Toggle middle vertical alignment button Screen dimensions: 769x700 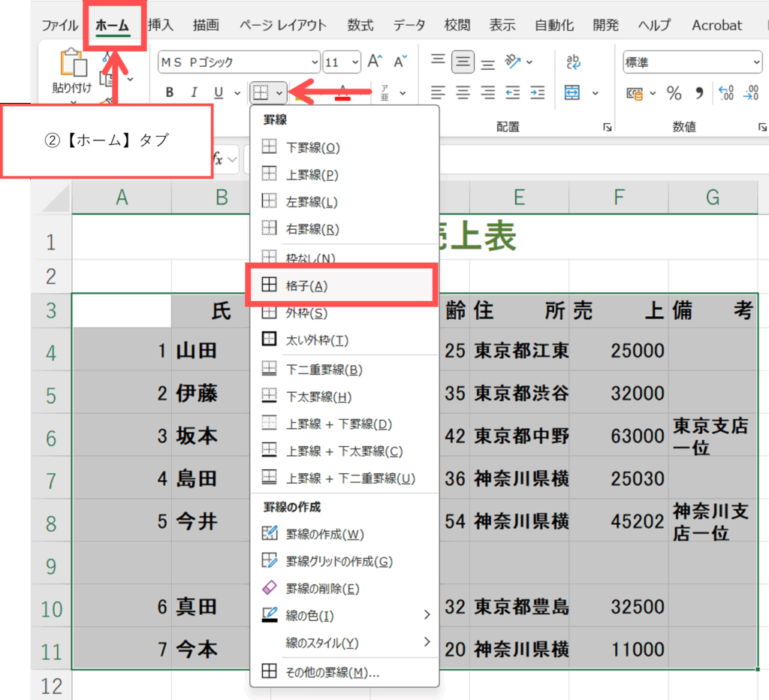coord(463,62)
